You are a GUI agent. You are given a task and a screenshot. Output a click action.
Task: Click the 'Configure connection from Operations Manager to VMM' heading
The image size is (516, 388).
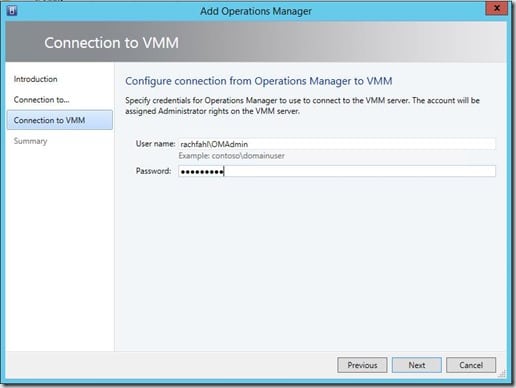point(259,81)
